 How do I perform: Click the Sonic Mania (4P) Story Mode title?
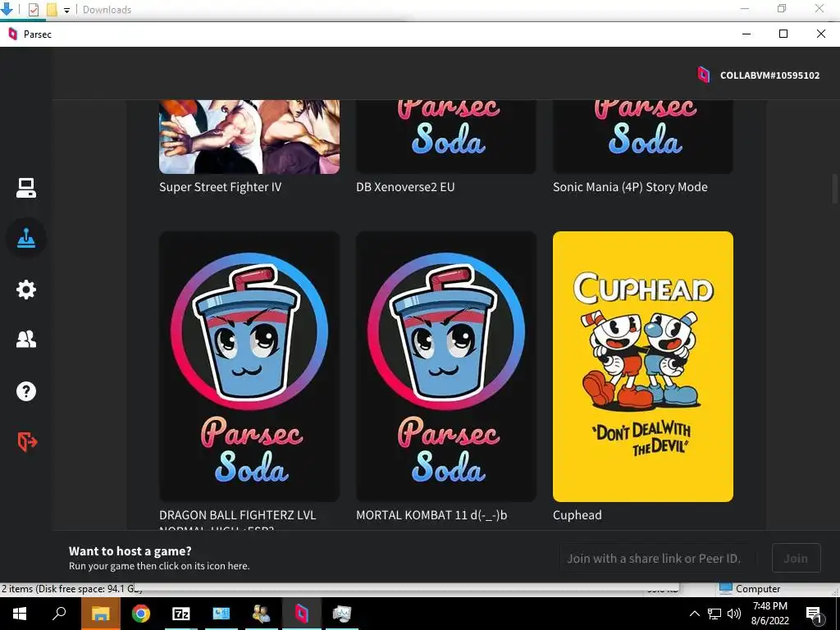630,187
